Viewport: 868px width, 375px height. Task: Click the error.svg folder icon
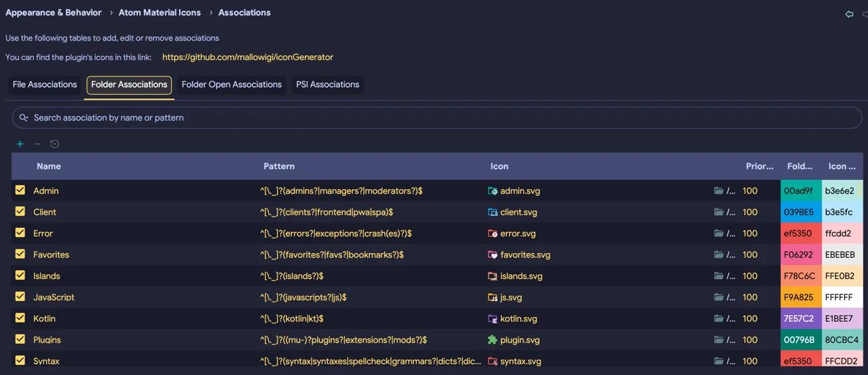coord(493,233)
